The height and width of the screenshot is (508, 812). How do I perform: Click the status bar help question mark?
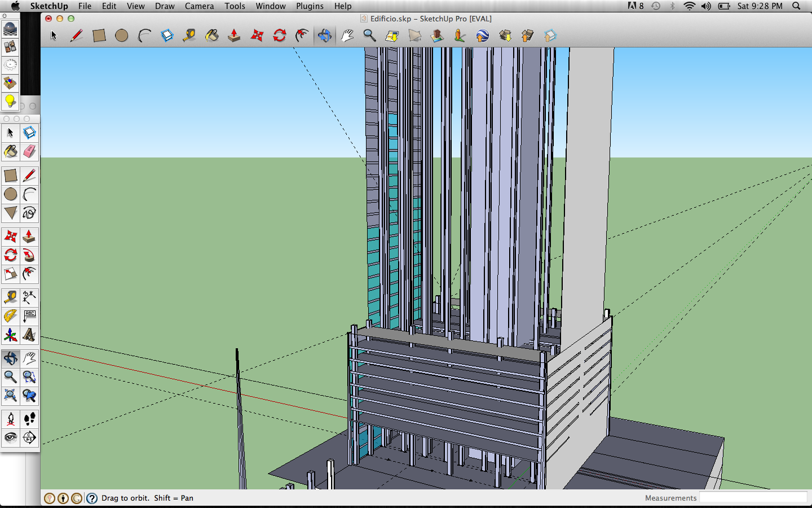[91, 498]
